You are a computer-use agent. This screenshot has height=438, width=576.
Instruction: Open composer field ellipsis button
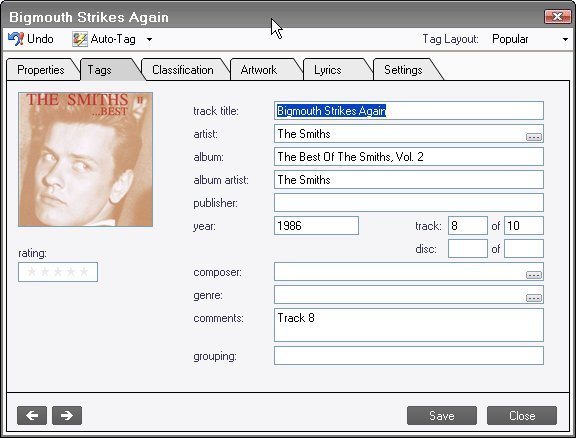534,275
